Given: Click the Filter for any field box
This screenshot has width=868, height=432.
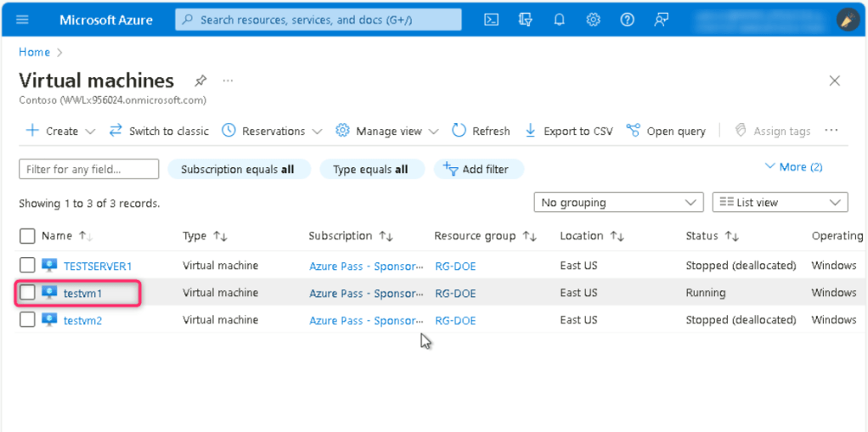Looking at the screenshot, I should 88,169.
